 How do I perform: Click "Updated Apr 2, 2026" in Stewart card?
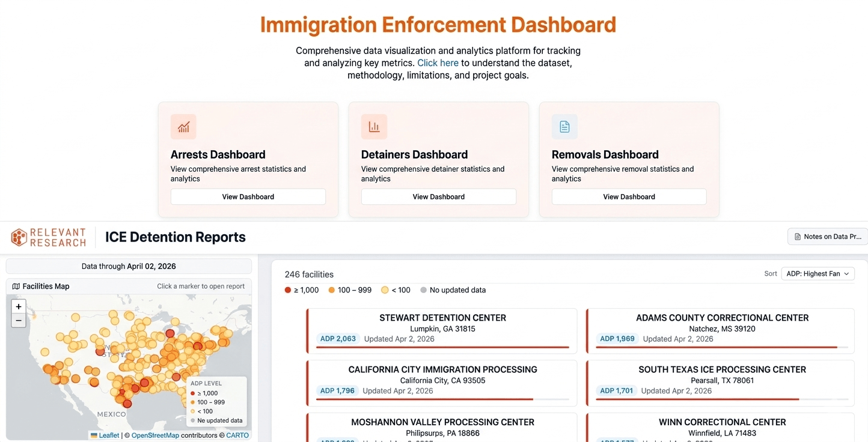[399, 339]
